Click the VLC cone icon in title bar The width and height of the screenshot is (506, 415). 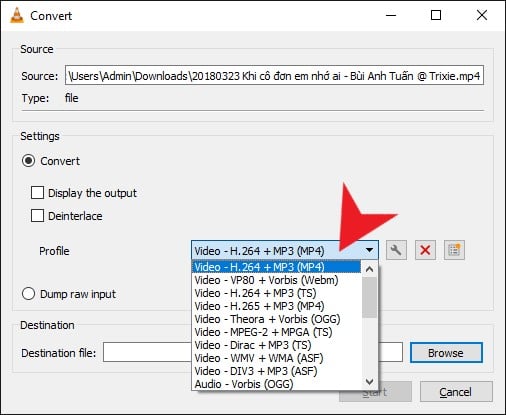[17, 15]
